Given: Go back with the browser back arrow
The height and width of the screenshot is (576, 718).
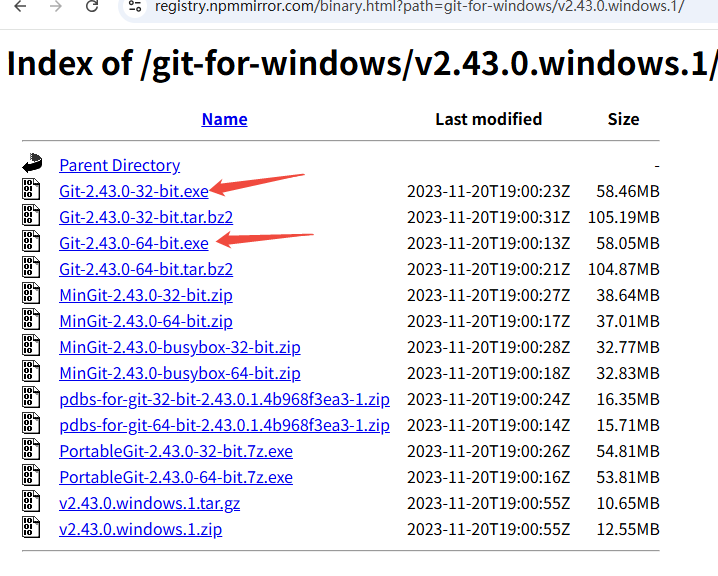Looking at the screenshot, I should 20,6.
